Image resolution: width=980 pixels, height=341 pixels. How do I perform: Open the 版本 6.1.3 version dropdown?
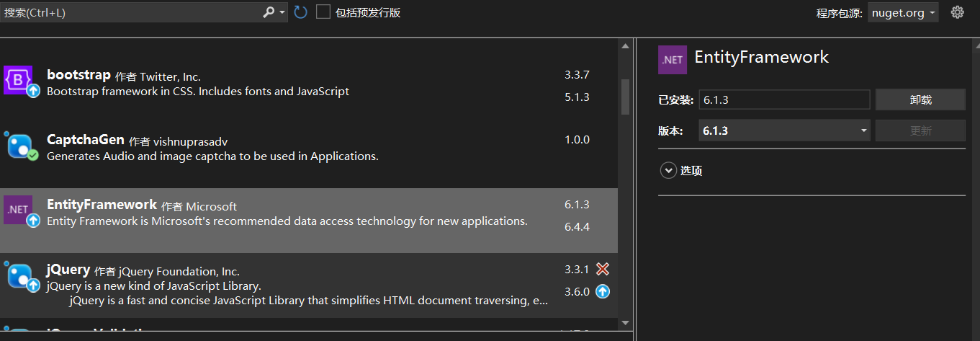point(784,130)
